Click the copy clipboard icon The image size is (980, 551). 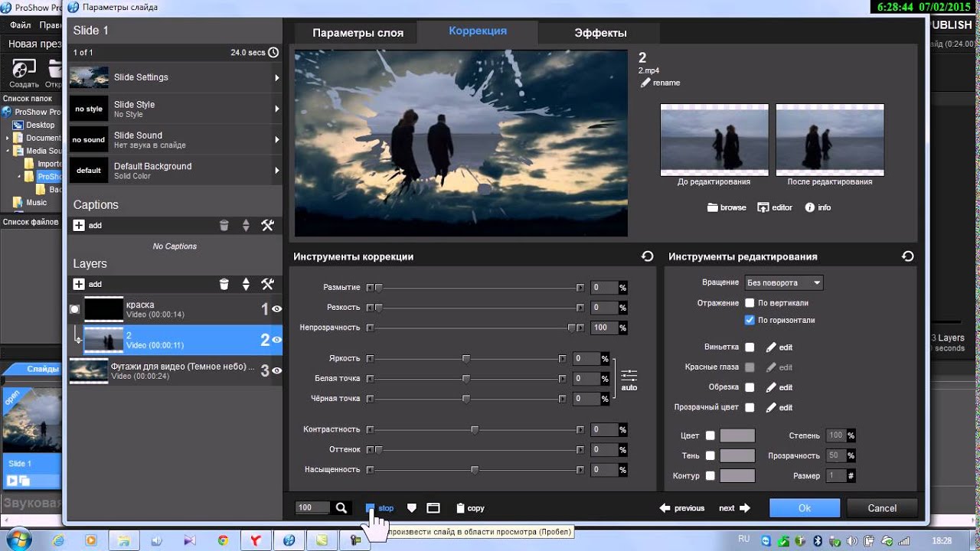460,508
